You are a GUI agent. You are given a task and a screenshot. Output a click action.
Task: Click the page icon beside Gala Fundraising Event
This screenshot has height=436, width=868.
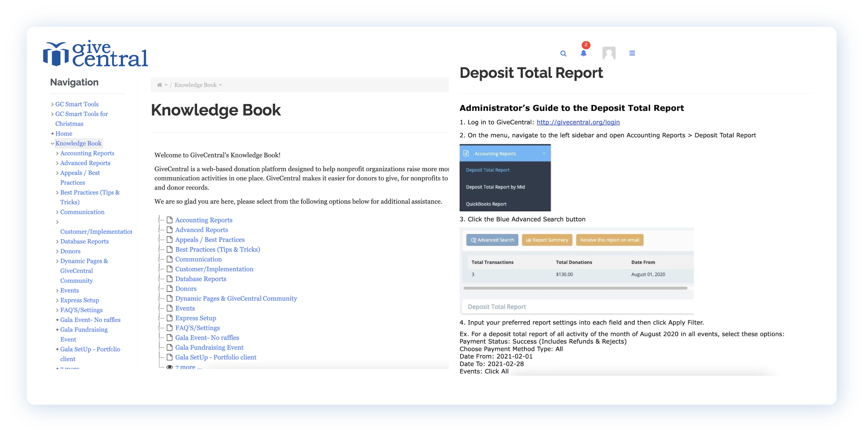[169, 347]
